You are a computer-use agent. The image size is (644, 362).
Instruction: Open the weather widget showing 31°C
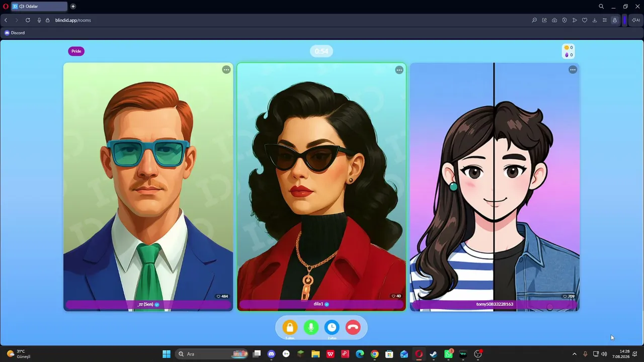point(19,354)
